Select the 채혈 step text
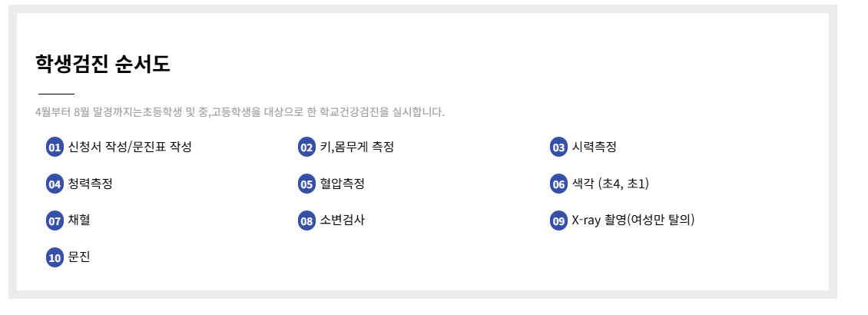The image size is (868, 315). click(79, 220)
